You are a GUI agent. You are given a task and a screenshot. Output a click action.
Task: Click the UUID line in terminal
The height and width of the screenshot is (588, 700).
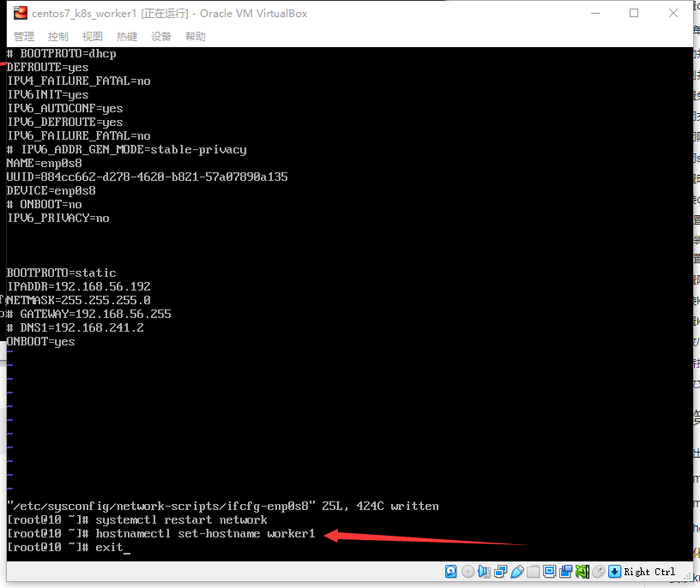coord(148,177)
